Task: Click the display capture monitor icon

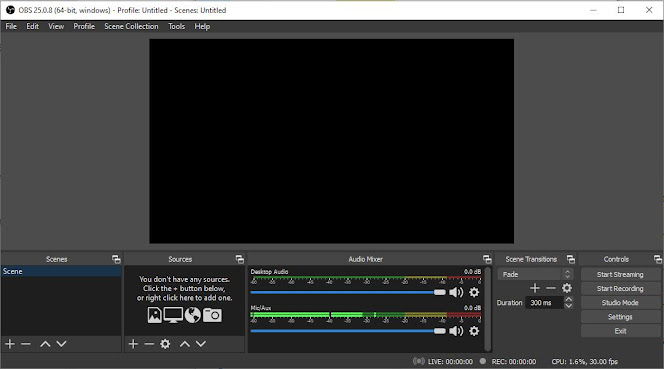Action: 173,315
